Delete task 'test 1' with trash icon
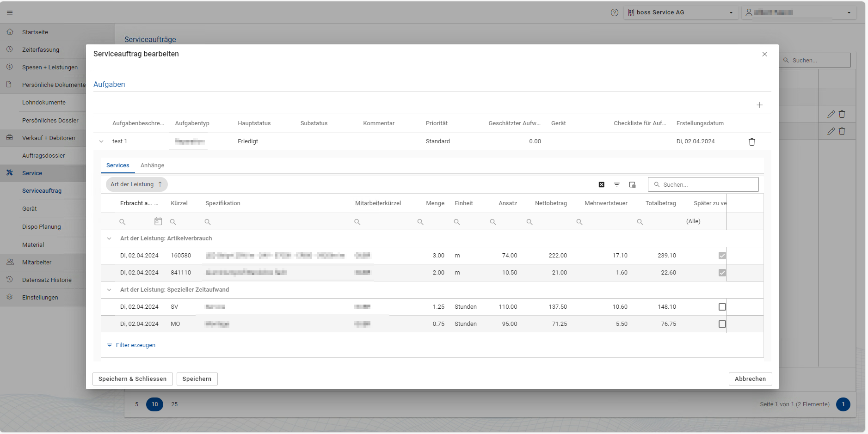 click(x=751, y=142)
